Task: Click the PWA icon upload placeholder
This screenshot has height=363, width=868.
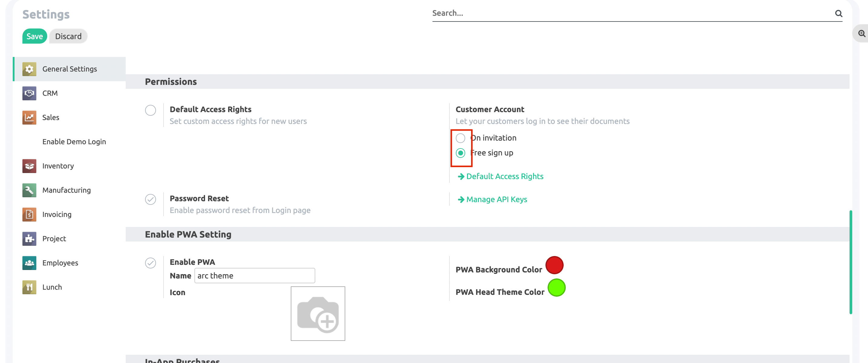Action: [317, 313]
